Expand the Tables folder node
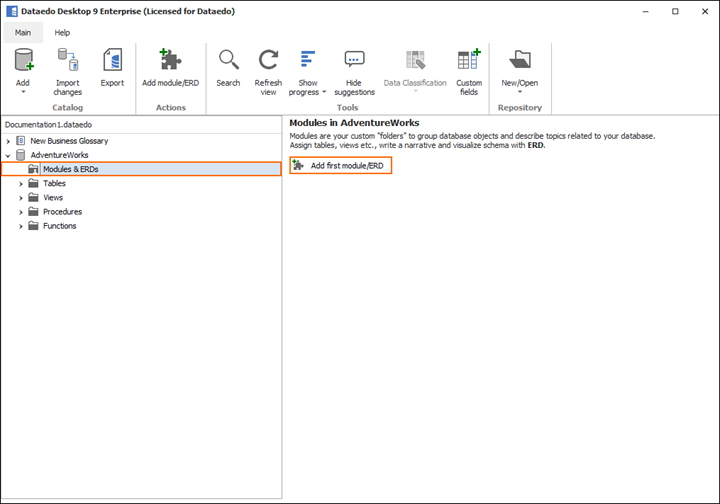 tap(21, 184)
